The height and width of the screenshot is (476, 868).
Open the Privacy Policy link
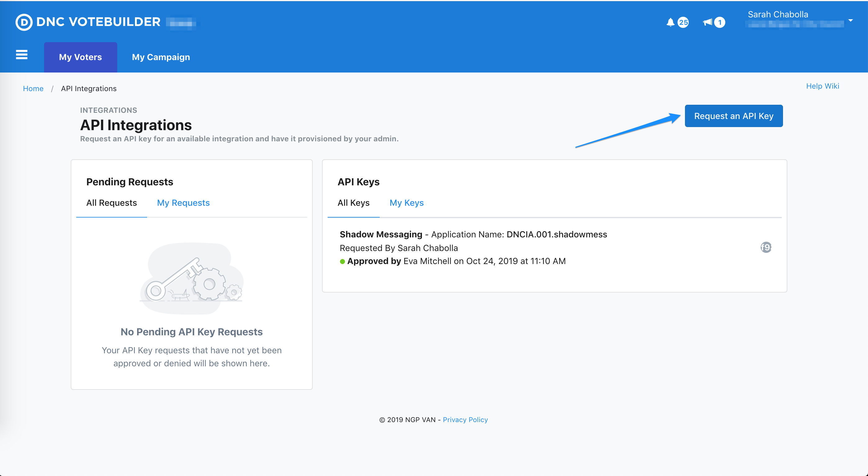465,420
